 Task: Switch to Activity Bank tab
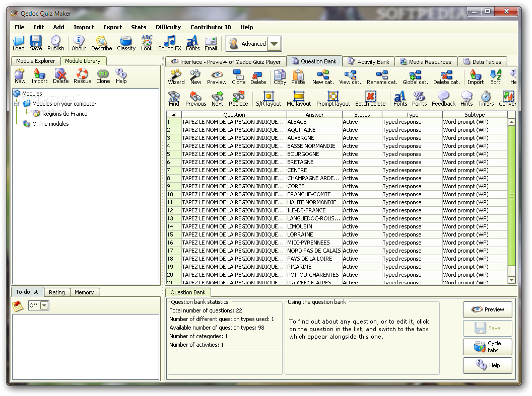(368, 62)
